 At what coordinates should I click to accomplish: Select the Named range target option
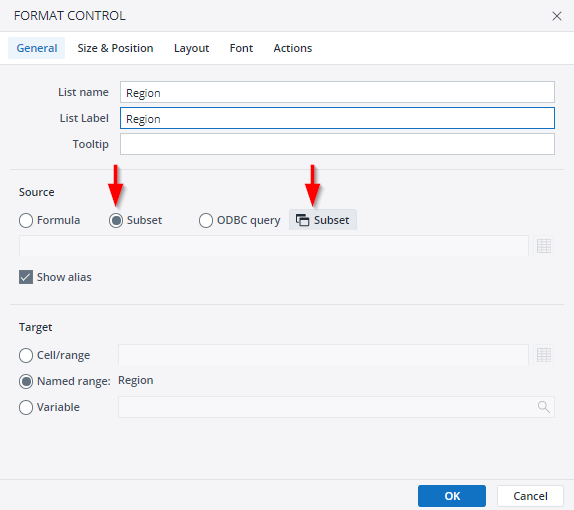26,381
